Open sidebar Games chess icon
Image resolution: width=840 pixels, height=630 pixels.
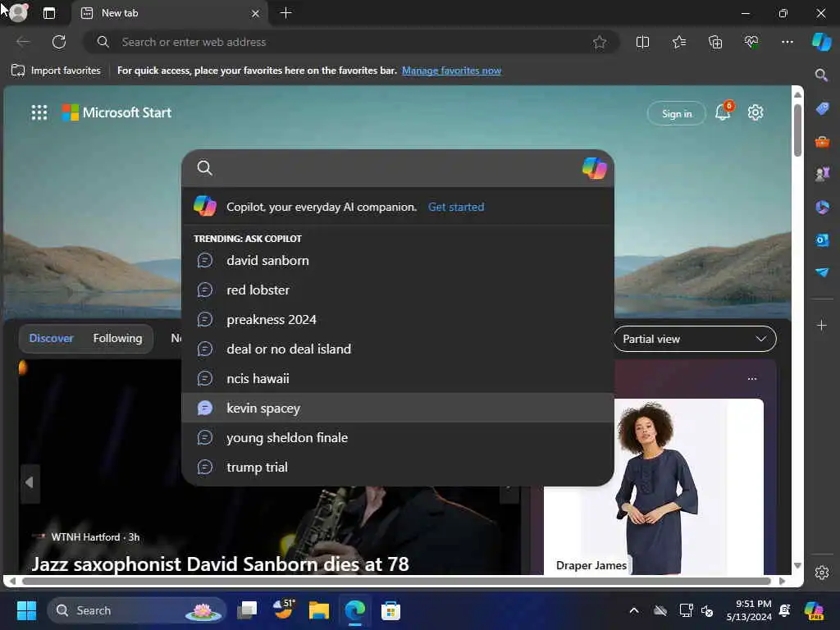(822, 174)
